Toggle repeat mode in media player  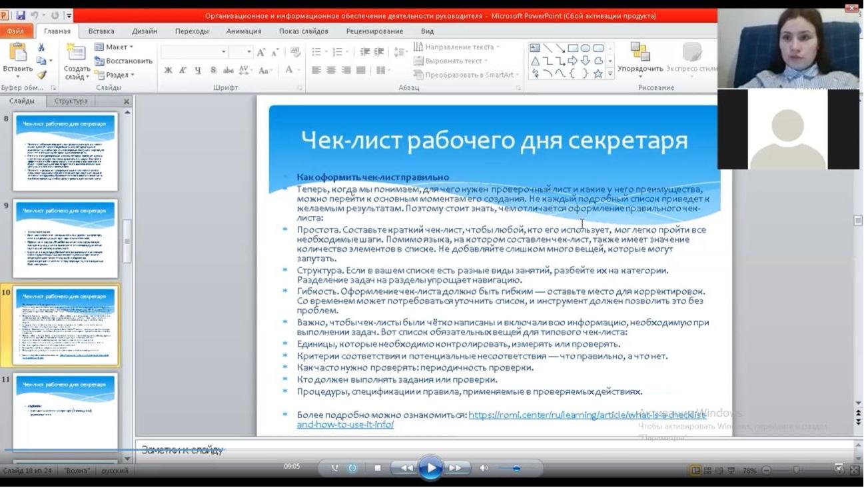tap(352, 469)
